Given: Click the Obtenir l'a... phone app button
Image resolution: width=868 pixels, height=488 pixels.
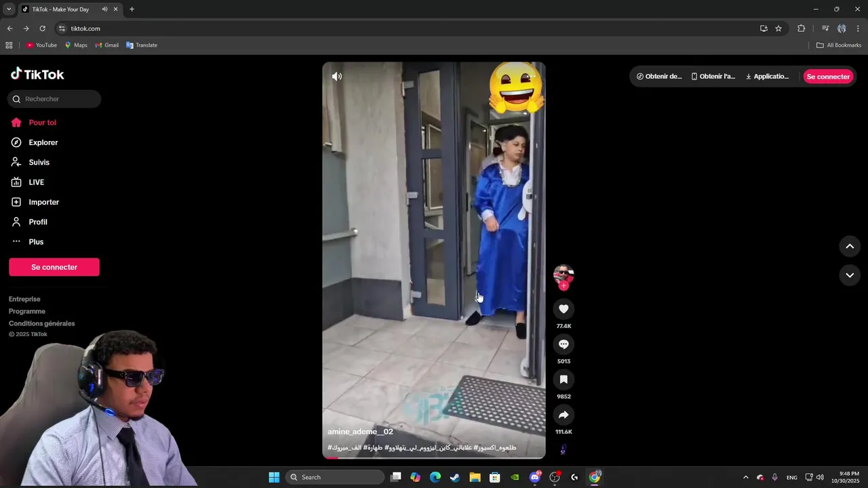Looking at the screenshot, I should [713, 77].
